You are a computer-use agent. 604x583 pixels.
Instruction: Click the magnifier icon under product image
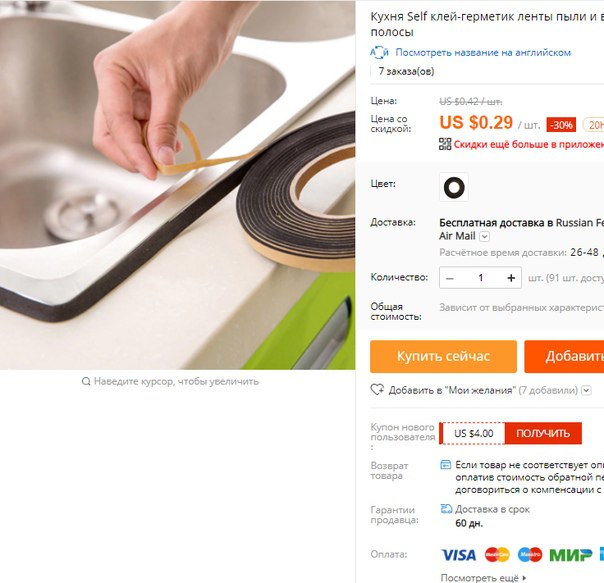[x=86, y=381]
